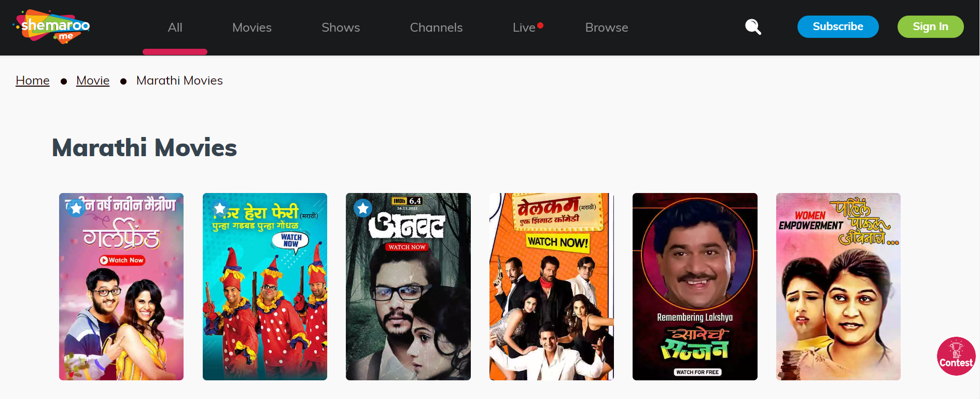980x399 pixels.
Task: Open the Shows tab
Action: point(341,27)
